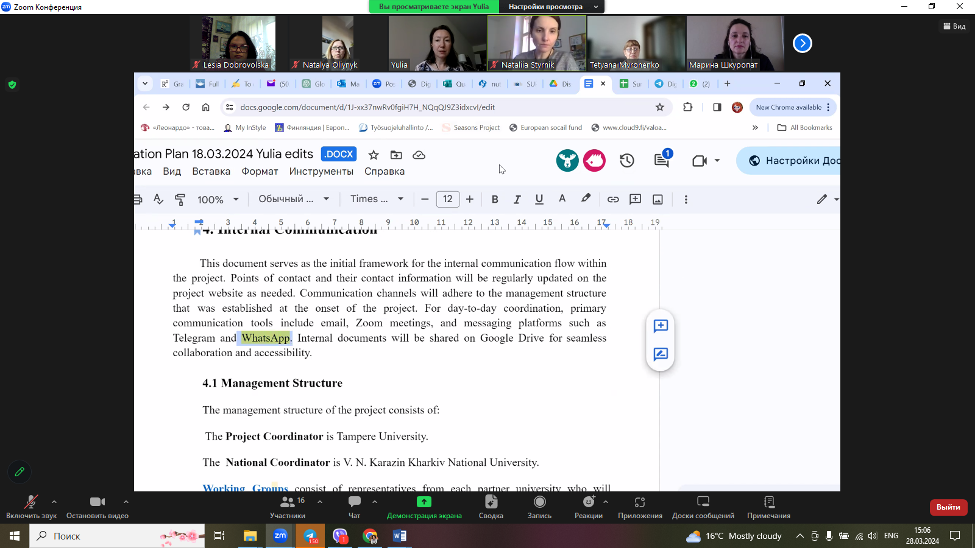Open the comments history icon
The height and width of the screenshot is (550, 977).
(661, 160)
